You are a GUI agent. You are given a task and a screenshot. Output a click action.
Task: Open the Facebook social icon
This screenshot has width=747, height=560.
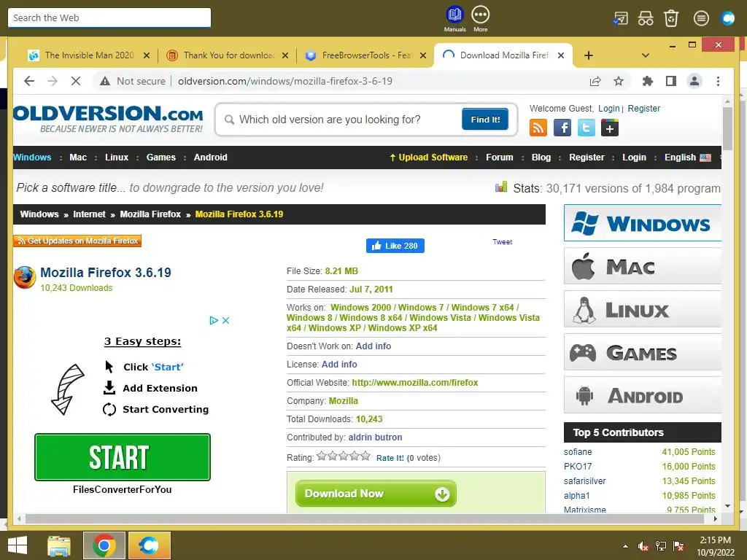coord(562,128)
